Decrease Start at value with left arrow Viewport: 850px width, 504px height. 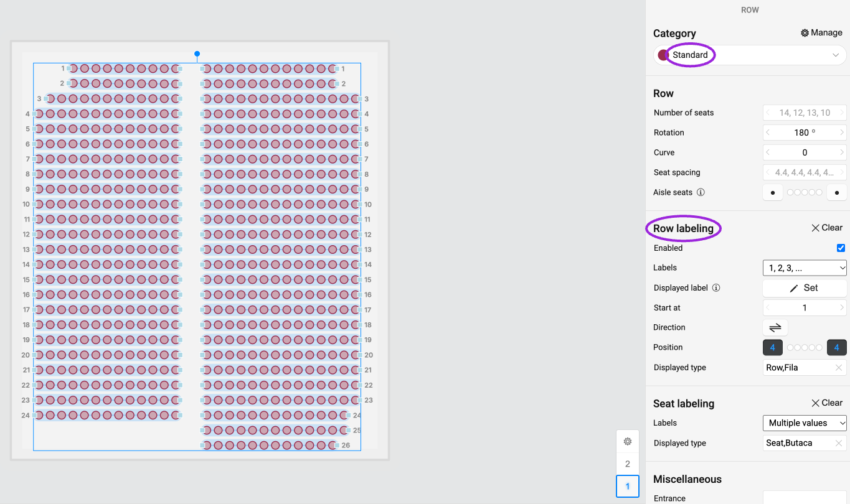[x=768, y=307]
